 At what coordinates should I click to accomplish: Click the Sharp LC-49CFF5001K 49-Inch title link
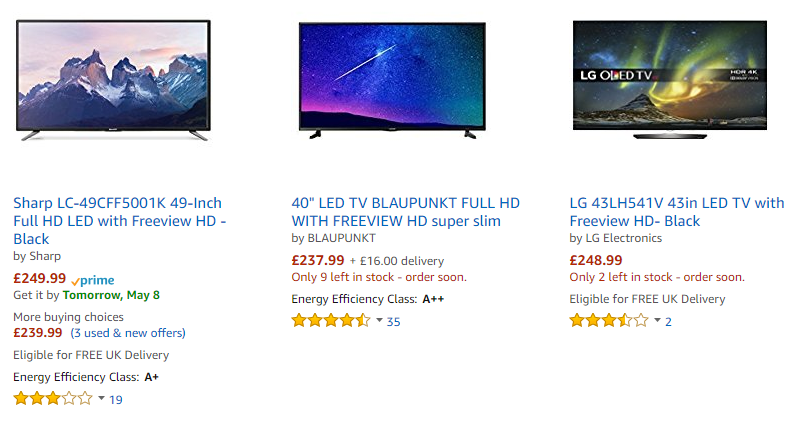pyautogui.click(x=120, y=221)
